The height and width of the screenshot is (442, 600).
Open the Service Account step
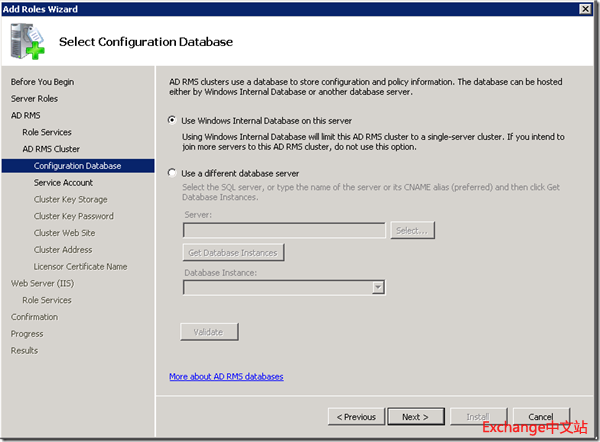(x=63, y=183)
